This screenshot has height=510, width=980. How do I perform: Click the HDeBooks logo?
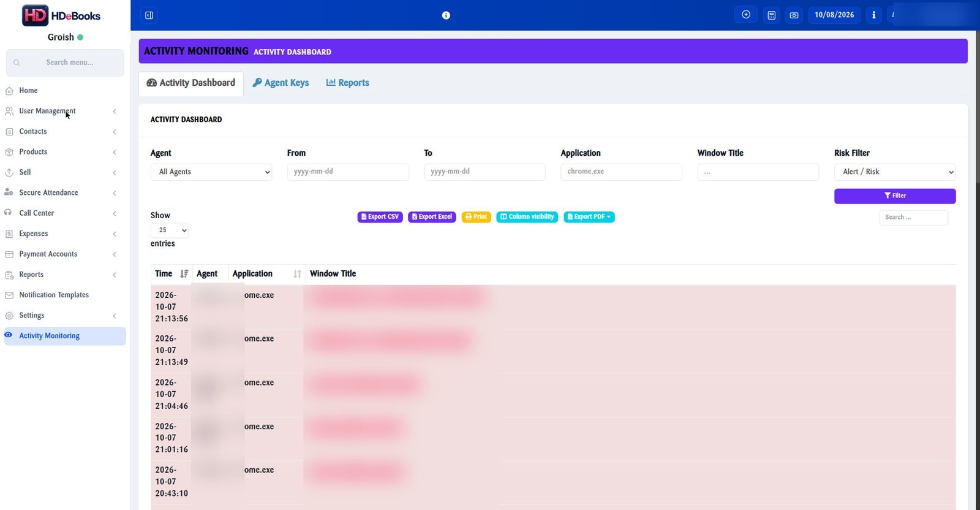click(61, 16)
